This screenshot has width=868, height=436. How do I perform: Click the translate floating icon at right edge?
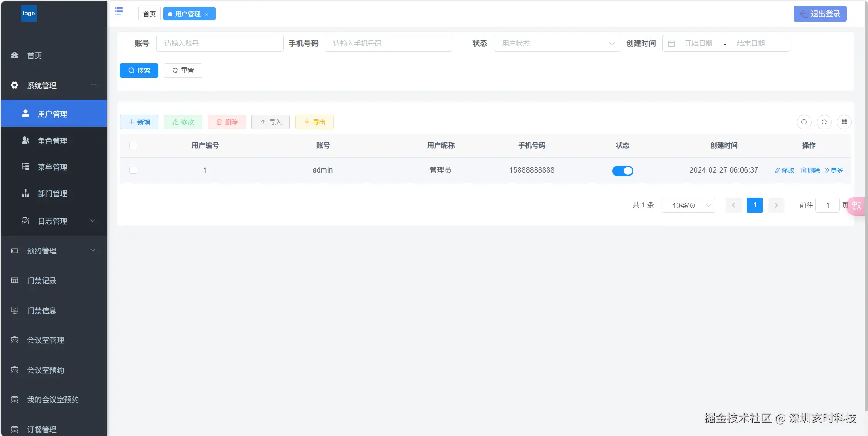(856, 206)
